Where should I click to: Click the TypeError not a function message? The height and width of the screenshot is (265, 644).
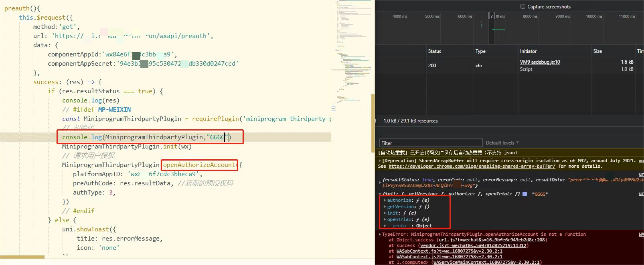click(x=484, y=234)
